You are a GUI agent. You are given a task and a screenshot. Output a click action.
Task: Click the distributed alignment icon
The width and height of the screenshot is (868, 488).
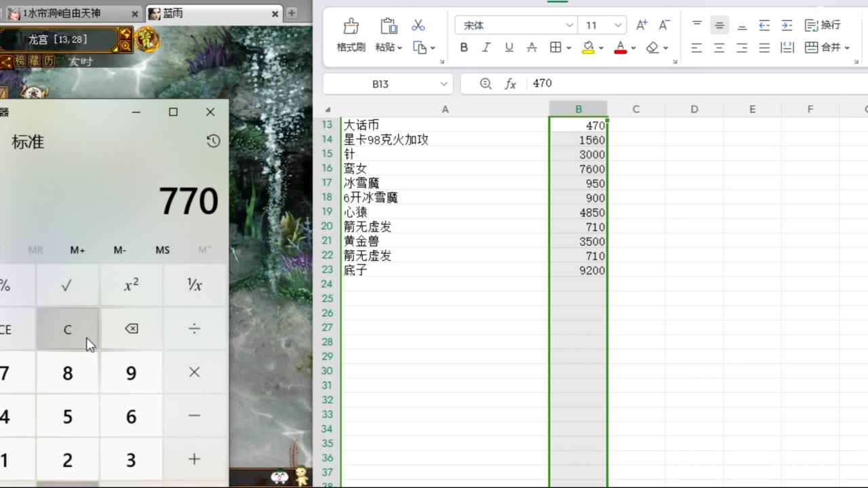click(x=787, y=47)
